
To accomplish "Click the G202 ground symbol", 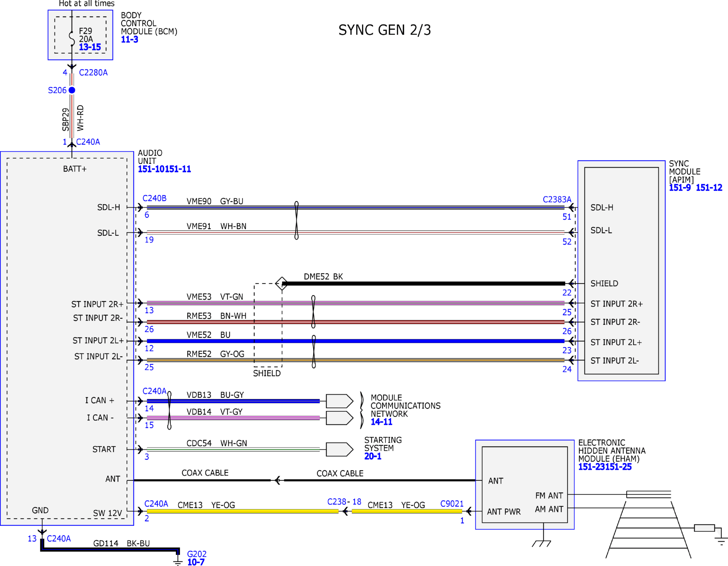I will [x=178, y=562].
